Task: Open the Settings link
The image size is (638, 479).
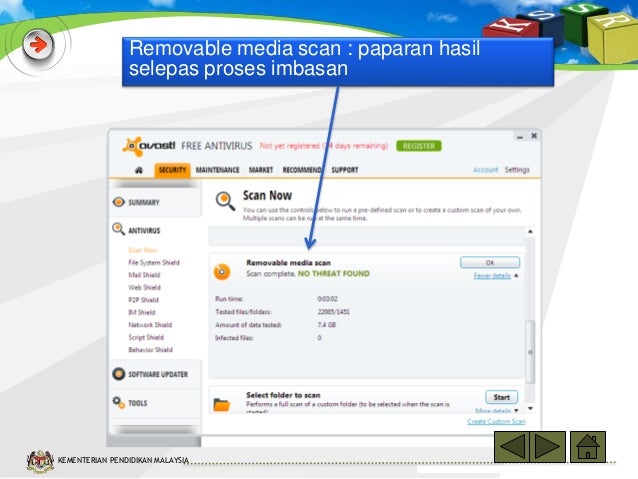Action: tap(517, 170)
